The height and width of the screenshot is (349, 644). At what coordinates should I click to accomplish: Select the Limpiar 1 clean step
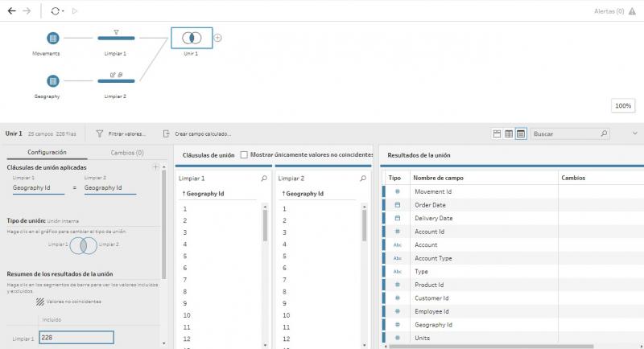(x=116, y=38)
